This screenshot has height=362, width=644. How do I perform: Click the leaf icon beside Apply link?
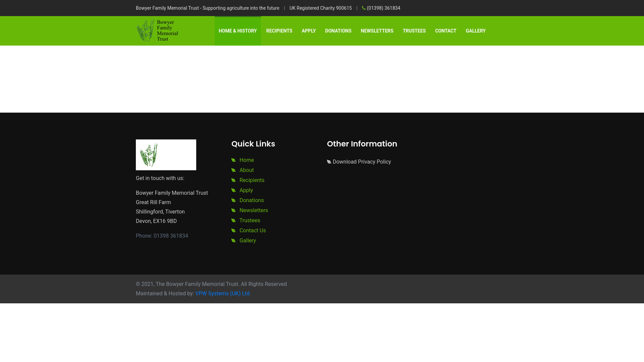click(233, 190)
